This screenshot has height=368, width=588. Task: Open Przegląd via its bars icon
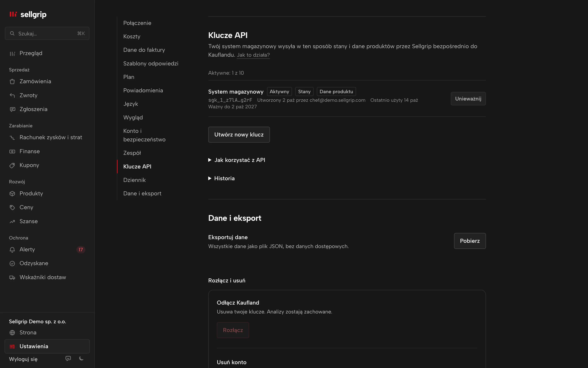coord(12,54)
